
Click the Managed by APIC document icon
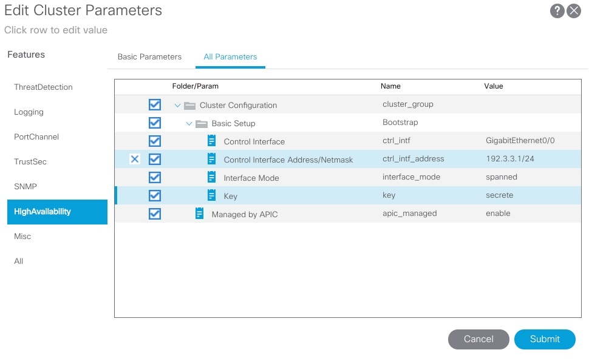click(199, 214)
